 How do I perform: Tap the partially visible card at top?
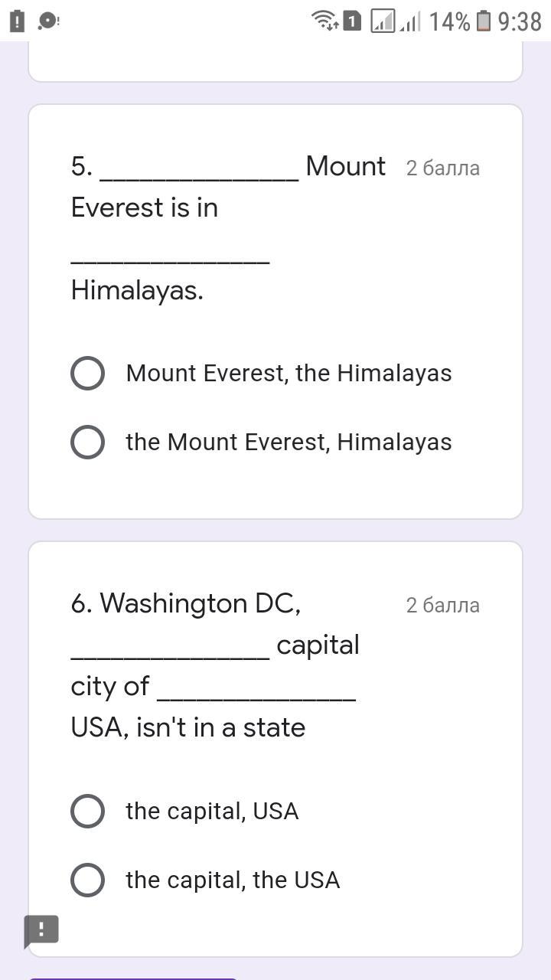click(275, 61)
